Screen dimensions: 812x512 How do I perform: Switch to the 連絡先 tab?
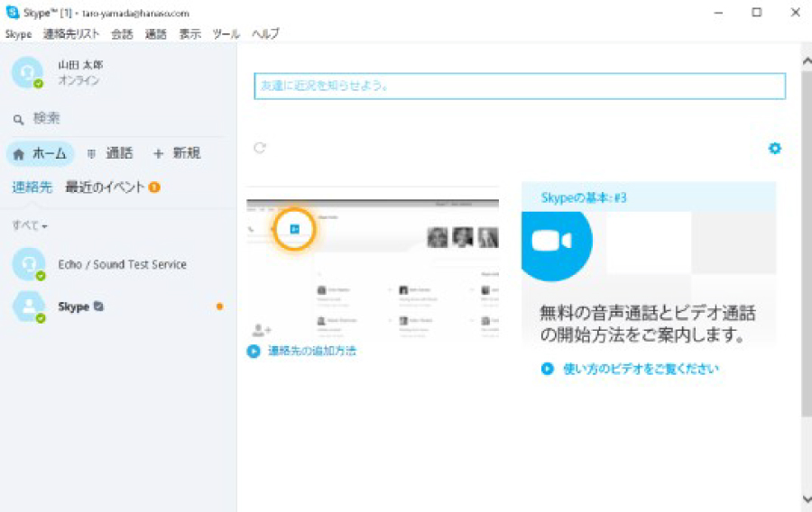[32, 187]
